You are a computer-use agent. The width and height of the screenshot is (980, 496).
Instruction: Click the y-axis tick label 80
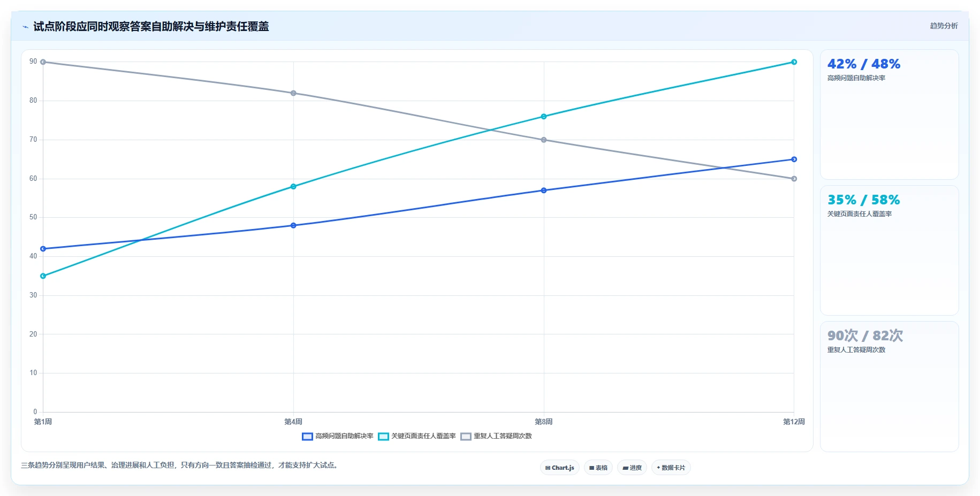(x=33, y=101)
